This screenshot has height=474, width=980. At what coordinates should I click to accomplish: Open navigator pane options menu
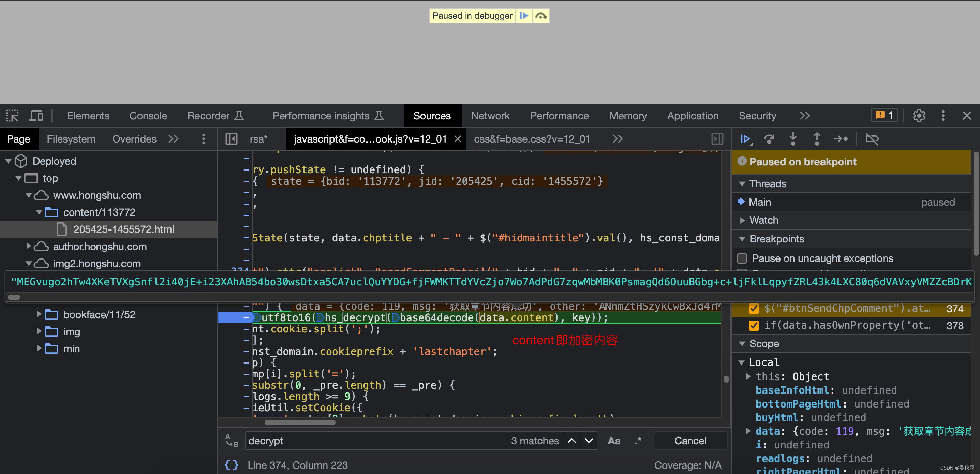click(204, 139)
